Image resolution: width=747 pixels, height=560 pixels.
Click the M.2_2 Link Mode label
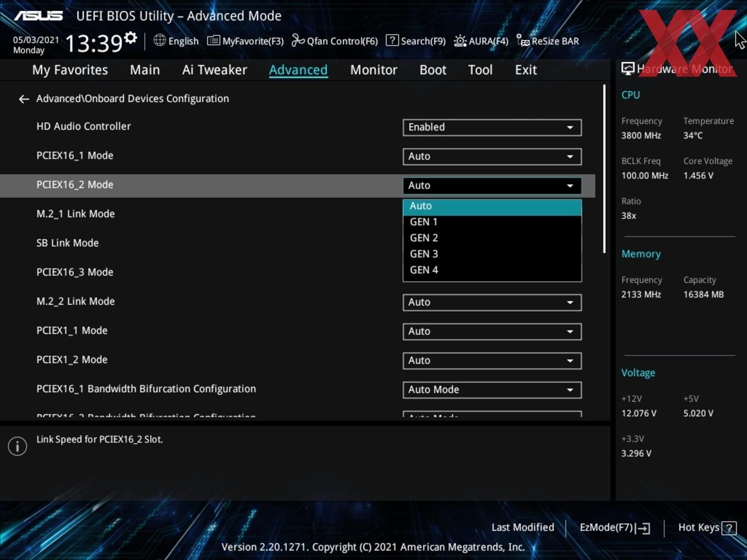[x=75, y=301]
